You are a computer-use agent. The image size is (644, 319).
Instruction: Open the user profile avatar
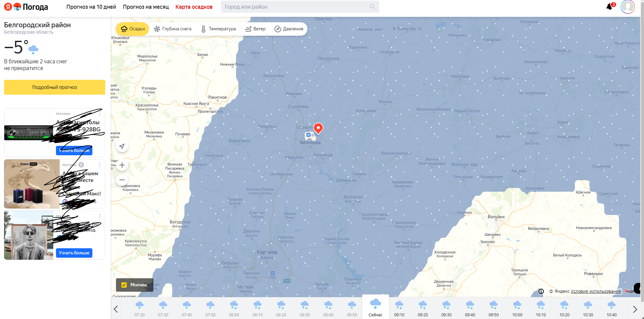(x=627, y=7)
